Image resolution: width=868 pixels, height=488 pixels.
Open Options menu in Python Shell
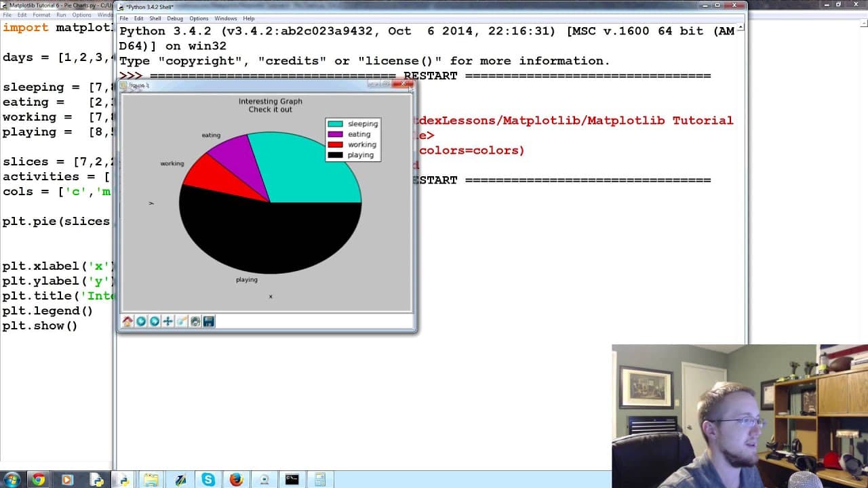pos(199,18)
